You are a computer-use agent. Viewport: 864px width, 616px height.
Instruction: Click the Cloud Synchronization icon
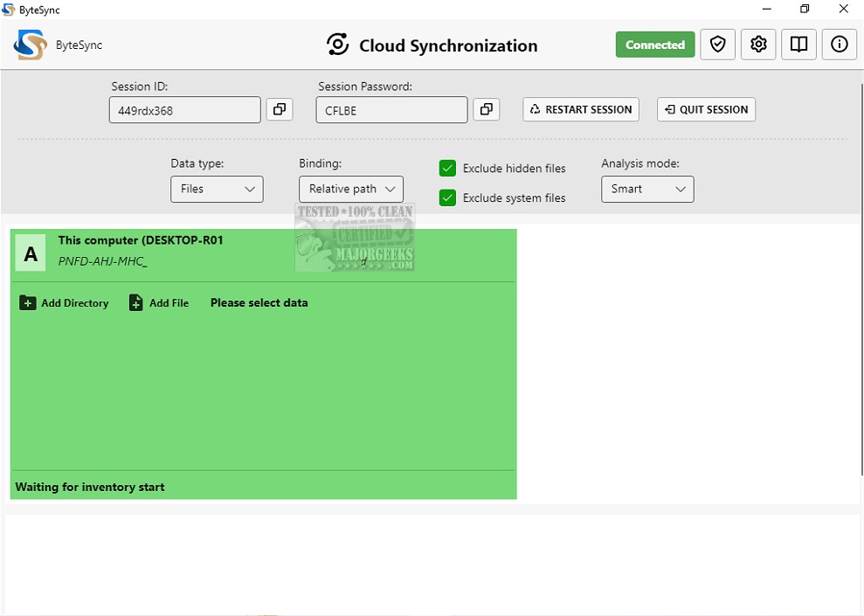click(338, 44)
